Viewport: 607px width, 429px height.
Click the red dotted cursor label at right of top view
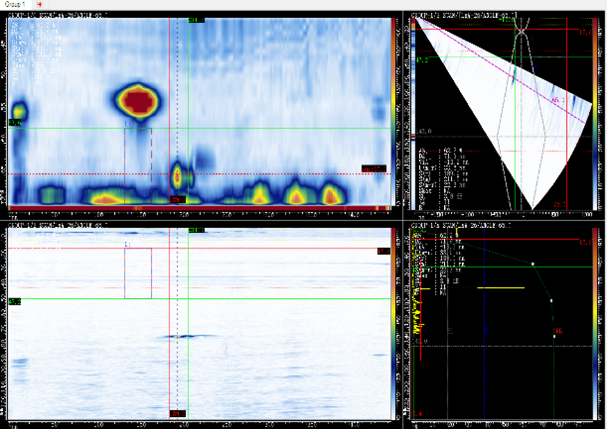click(374, 168)
